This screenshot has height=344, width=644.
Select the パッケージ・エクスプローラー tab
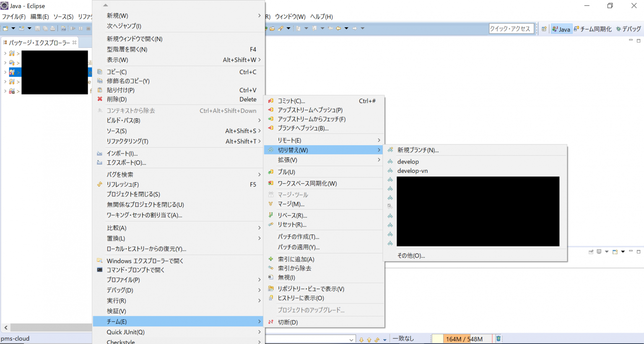pyautogui.click(x=38, y=42)
